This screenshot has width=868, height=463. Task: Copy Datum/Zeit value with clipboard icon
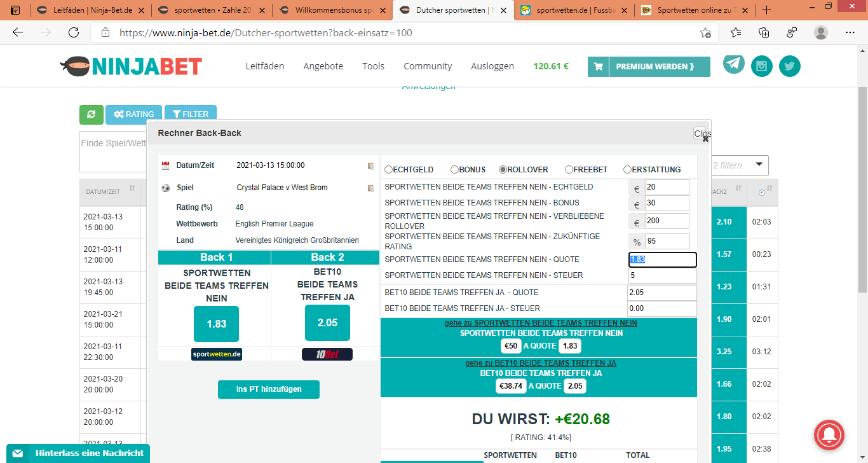tap(371, 166)
